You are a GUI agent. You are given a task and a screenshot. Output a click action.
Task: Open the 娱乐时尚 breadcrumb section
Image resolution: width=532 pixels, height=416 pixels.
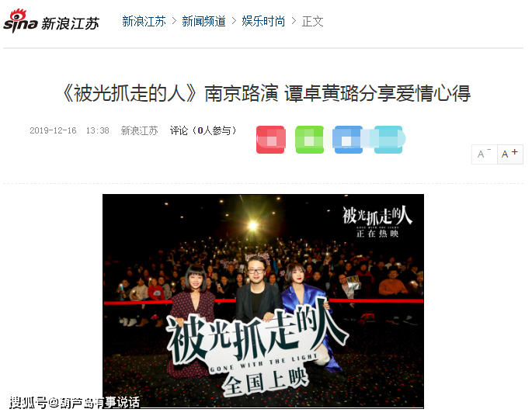pyautogui.click(x=263, y=22)
